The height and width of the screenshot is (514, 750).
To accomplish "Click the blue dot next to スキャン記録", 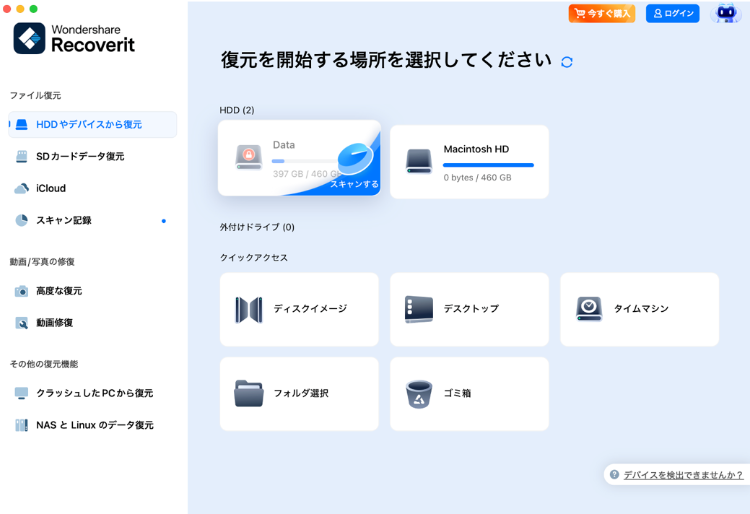I will click(x=164, y=221).
